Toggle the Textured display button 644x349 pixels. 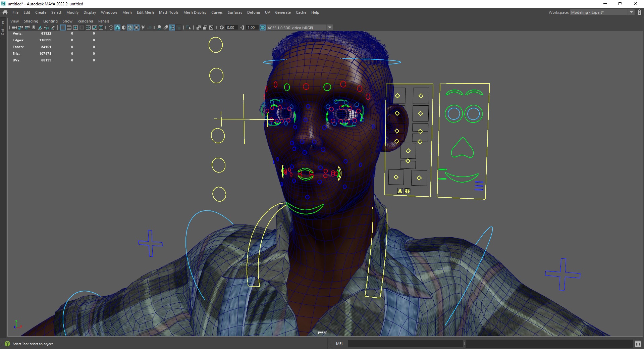point(137,28)
